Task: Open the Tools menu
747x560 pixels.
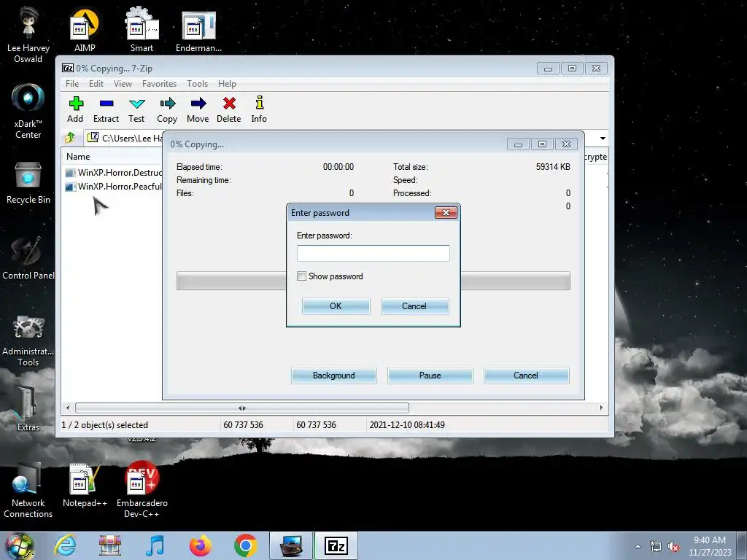Action: (197, 84)
